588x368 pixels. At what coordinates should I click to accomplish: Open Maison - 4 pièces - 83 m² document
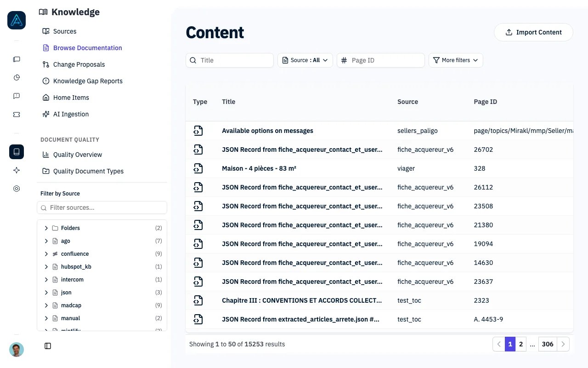pos(259,168)
